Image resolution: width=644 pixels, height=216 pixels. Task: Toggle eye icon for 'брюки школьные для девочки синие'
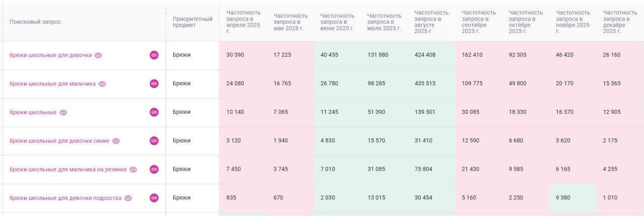coord(116,141)
